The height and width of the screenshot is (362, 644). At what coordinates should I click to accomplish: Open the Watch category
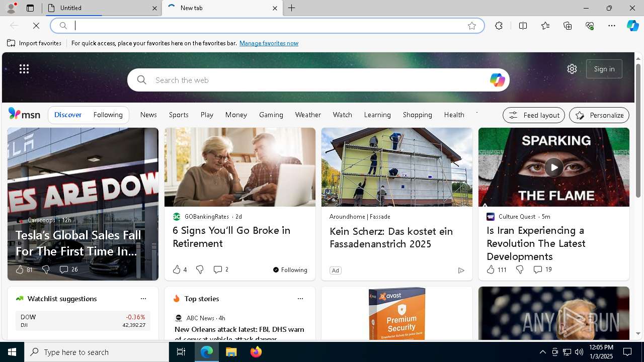343,115
